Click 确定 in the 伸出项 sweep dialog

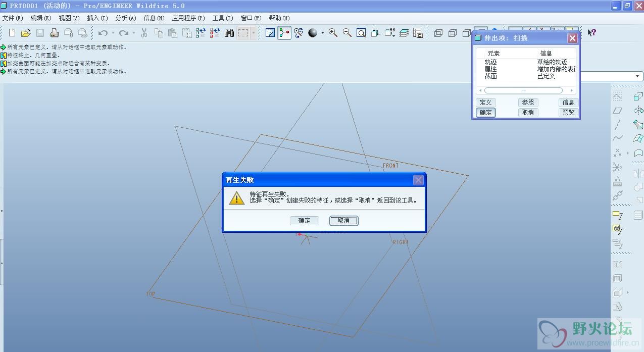coord(485,113)
